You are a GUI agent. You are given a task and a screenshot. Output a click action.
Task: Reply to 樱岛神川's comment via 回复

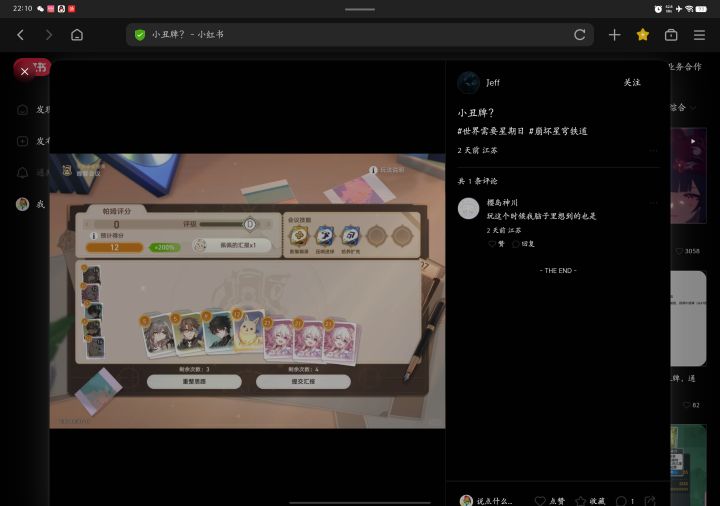point(523,244)
